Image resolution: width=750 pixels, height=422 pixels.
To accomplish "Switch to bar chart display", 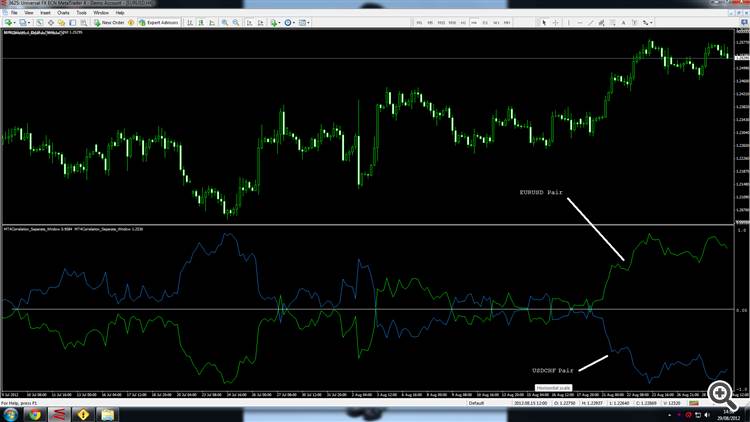I will pyautogui.click(x=189, y=22).
